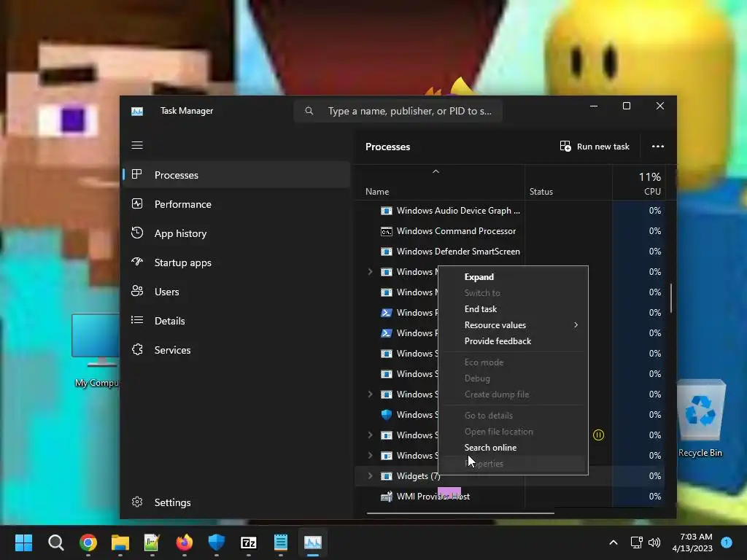Image resolution: width=747 pixels, height=560 pixels.
Task: Open taskbar Search
Action: [55, 542]
